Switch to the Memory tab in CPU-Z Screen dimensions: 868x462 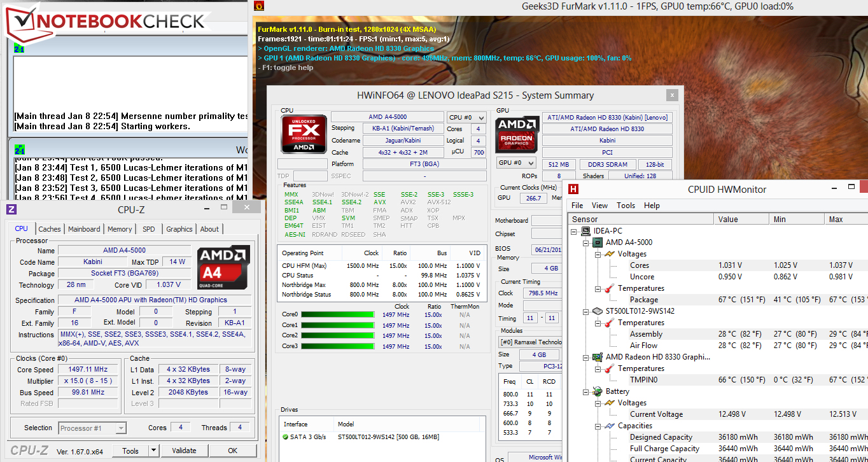point(120,229)
